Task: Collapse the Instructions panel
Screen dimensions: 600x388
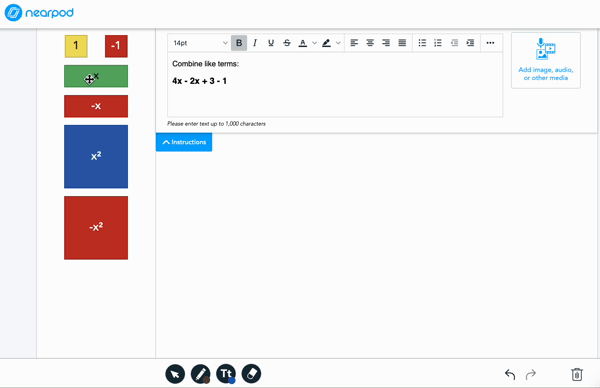Action: [x=184, y=142]
